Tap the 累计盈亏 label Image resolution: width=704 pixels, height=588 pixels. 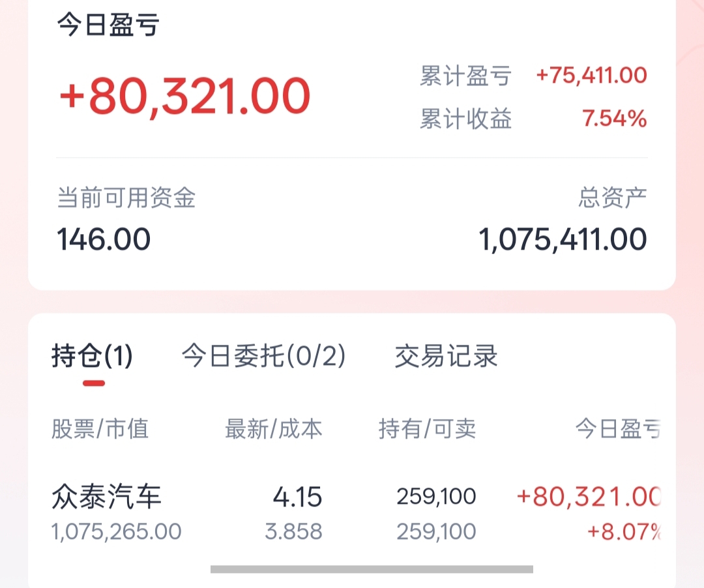coord(465,76)
